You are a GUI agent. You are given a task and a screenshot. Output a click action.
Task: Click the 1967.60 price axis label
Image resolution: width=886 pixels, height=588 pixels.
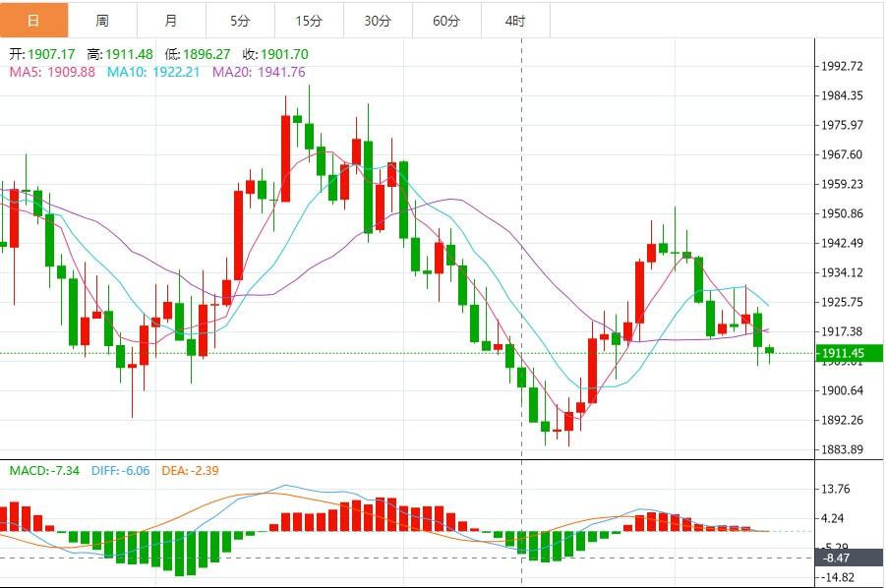pos(842,154)
